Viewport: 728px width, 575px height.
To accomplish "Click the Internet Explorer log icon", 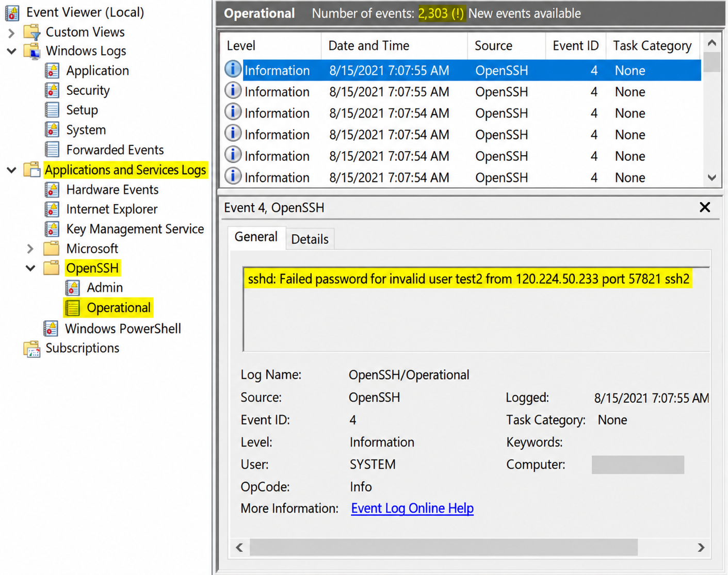I will (52, 209).
